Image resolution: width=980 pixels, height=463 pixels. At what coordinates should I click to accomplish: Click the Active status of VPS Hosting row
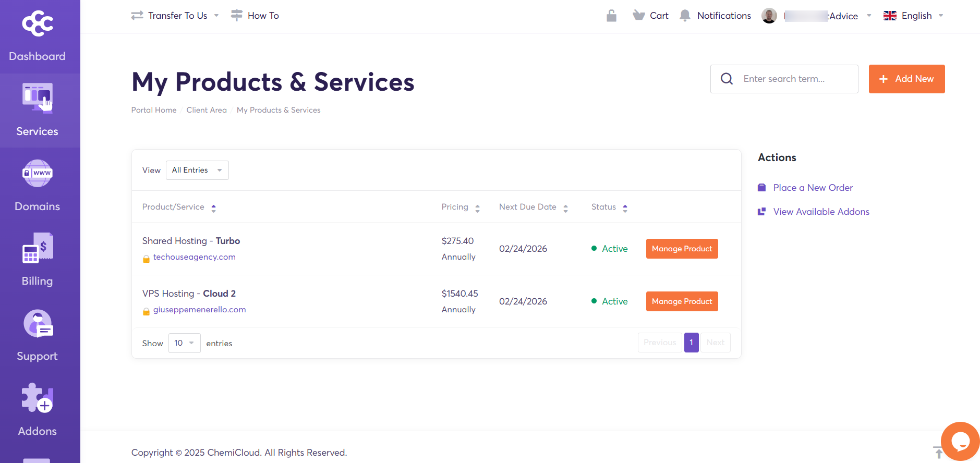(610, 301)
